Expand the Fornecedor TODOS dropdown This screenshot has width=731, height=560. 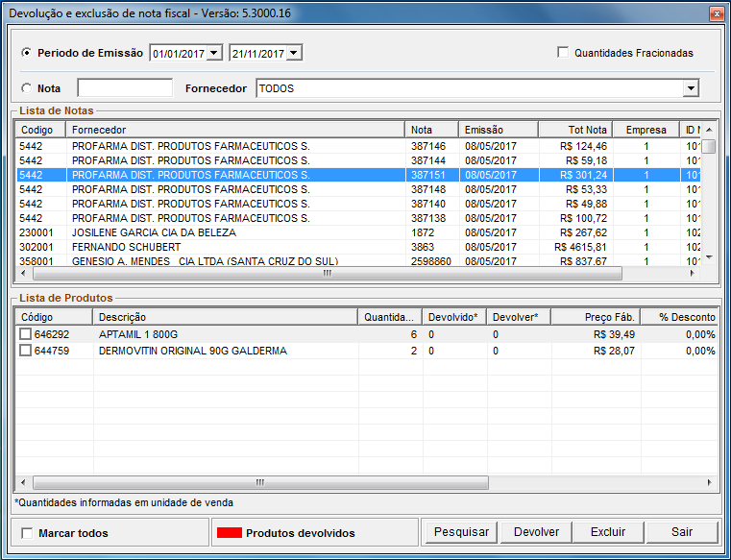pyautogui.click(x=690, y=88)
